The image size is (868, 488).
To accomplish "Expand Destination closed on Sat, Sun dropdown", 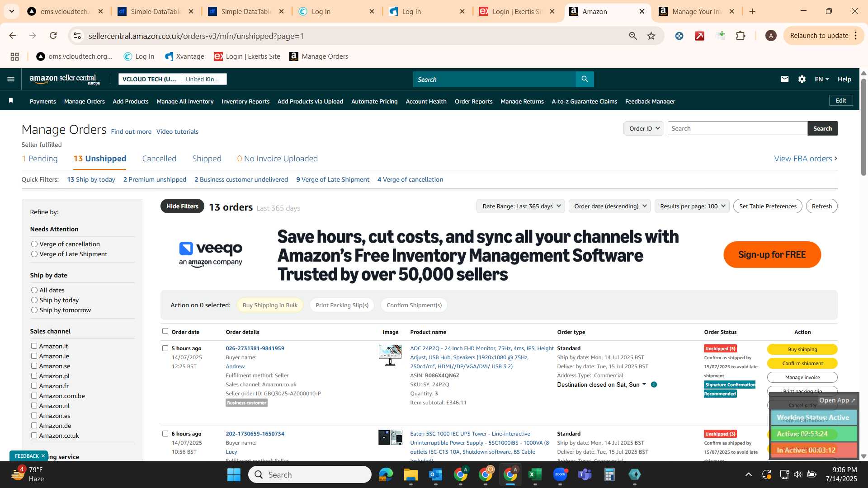I will [x=644, y=385].
